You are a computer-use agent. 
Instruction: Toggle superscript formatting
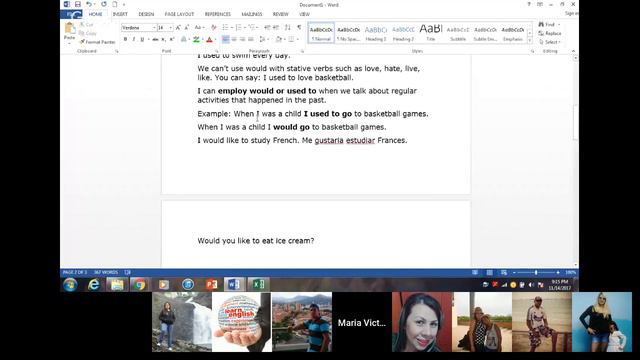172,39
